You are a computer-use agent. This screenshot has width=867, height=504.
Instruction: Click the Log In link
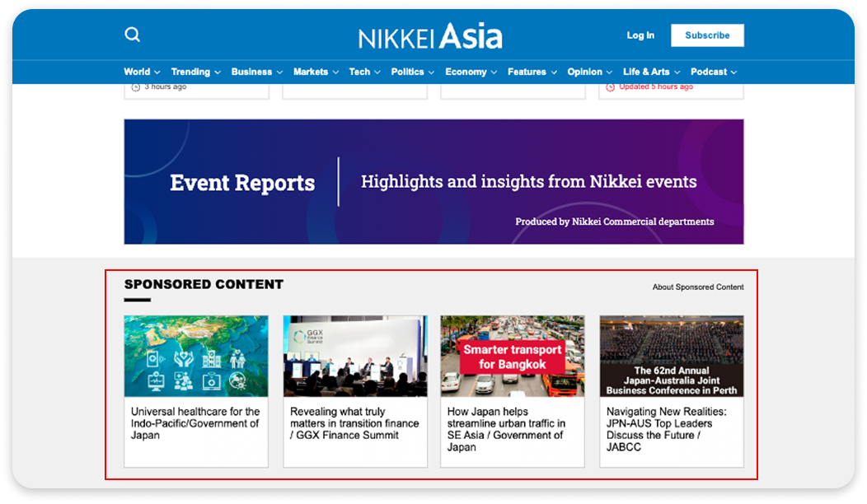click(x=640, y=35)
